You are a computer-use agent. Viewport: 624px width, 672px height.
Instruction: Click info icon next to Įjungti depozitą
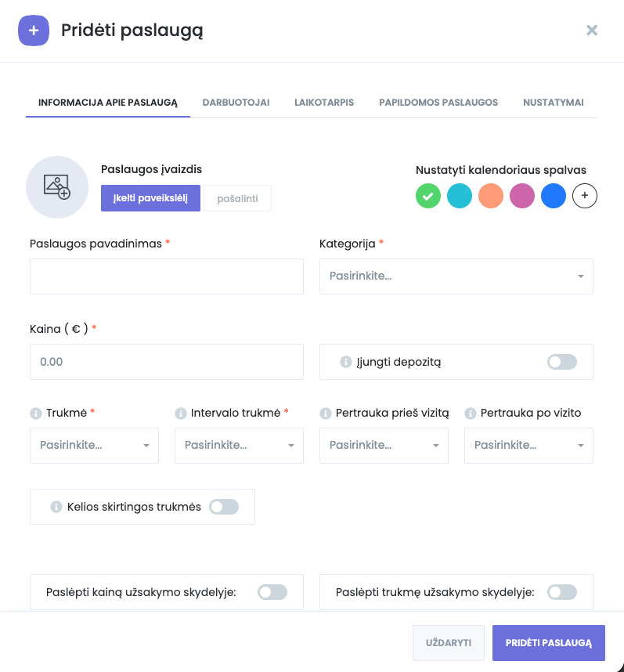(x=345, y=362)
